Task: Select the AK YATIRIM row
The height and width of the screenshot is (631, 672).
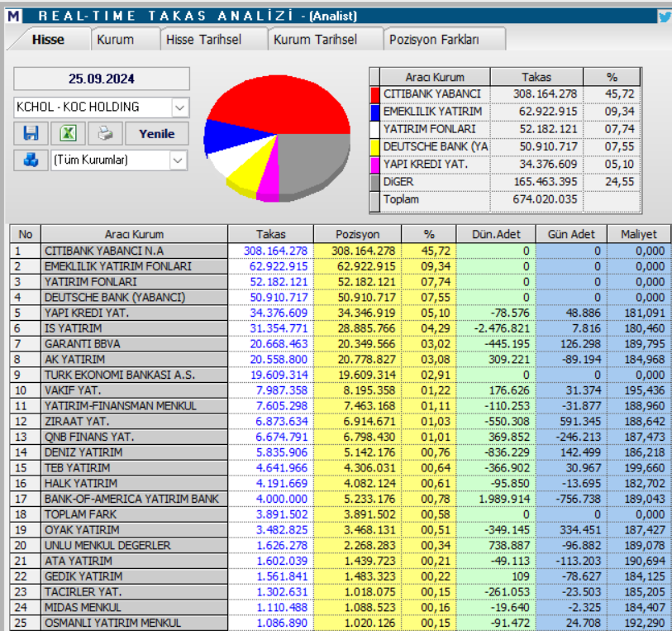Action: tap(341, 359)
